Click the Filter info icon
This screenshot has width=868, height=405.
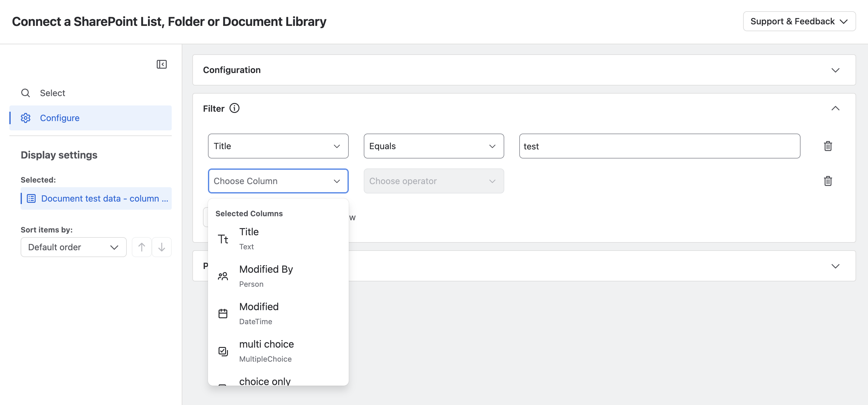[x=234, y=108]
